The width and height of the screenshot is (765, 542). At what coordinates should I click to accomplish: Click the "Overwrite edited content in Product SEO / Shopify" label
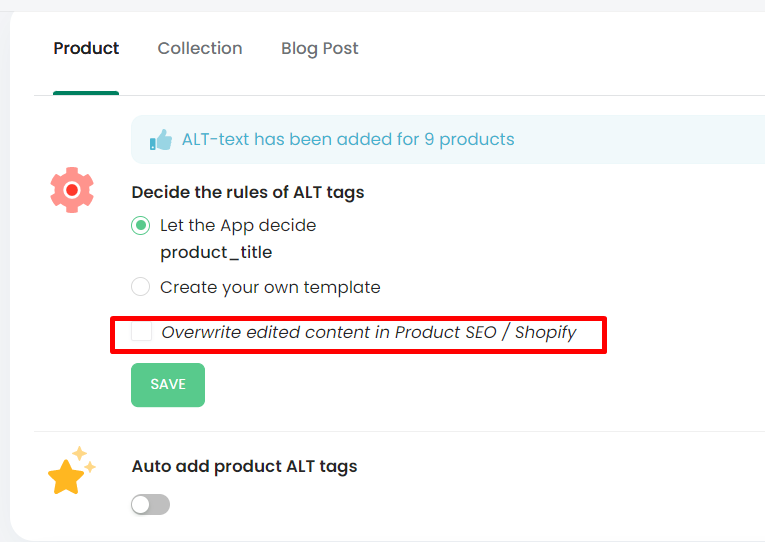coord(369,332)
